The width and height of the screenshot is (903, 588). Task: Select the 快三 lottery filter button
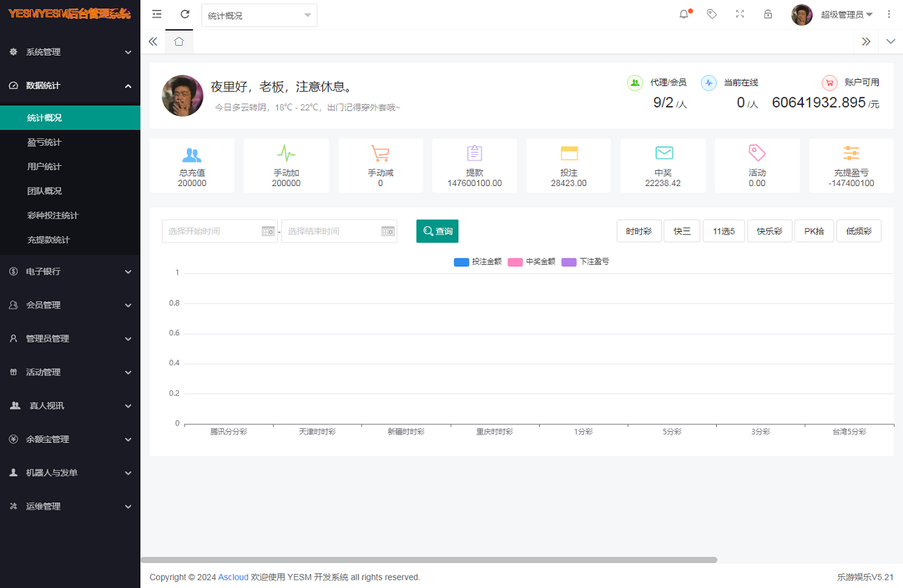point(681,231)
